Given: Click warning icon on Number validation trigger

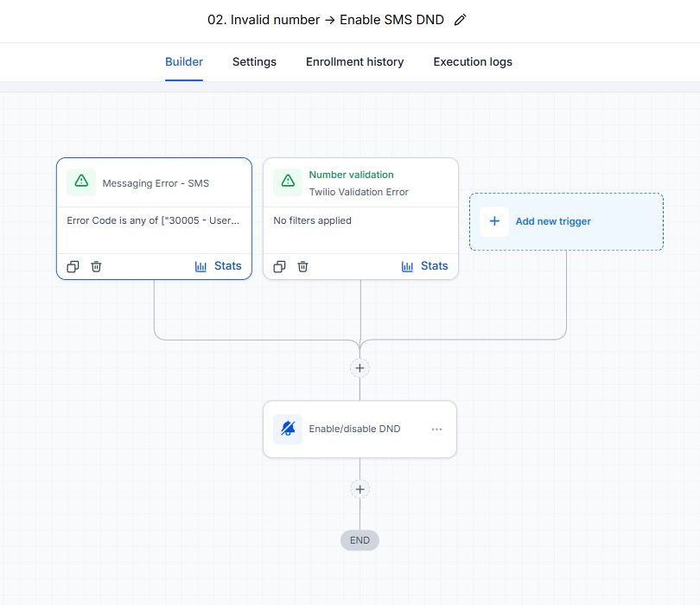Looking at the screenshot, I should tap(288, 182).
